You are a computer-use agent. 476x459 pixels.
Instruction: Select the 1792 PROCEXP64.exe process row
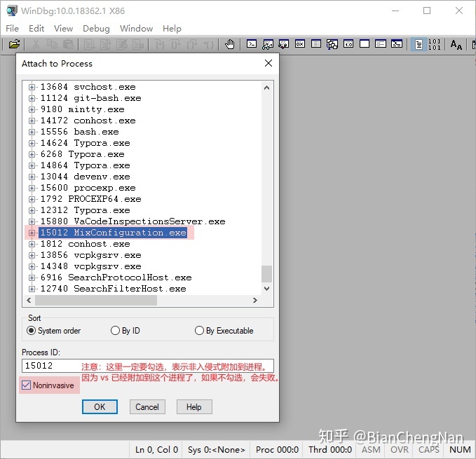pyautogui.click(x=90, y=199)
